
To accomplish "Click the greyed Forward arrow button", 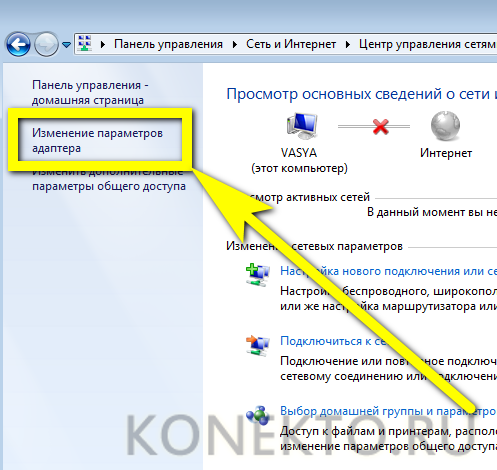I will [x=46, y=44].
